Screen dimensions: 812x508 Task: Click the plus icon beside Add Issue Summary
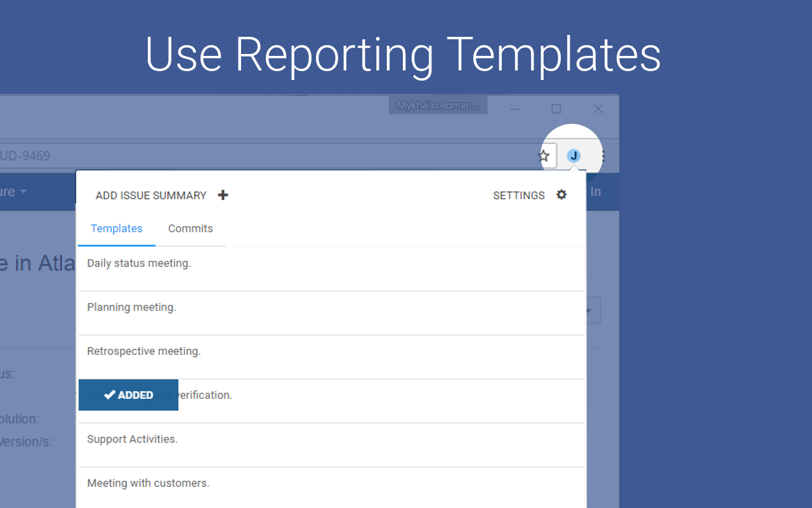[223, 195]
